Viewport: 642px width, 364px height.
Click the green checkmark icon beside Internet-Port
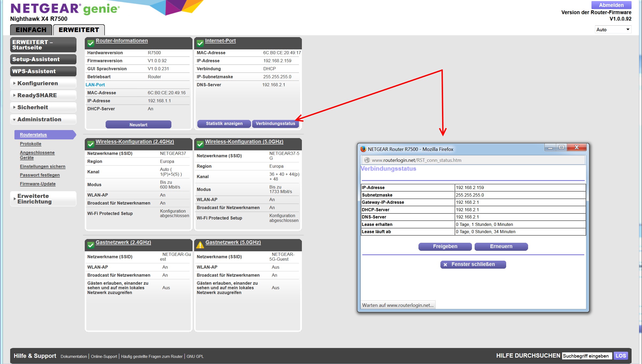tap(200, 43)
